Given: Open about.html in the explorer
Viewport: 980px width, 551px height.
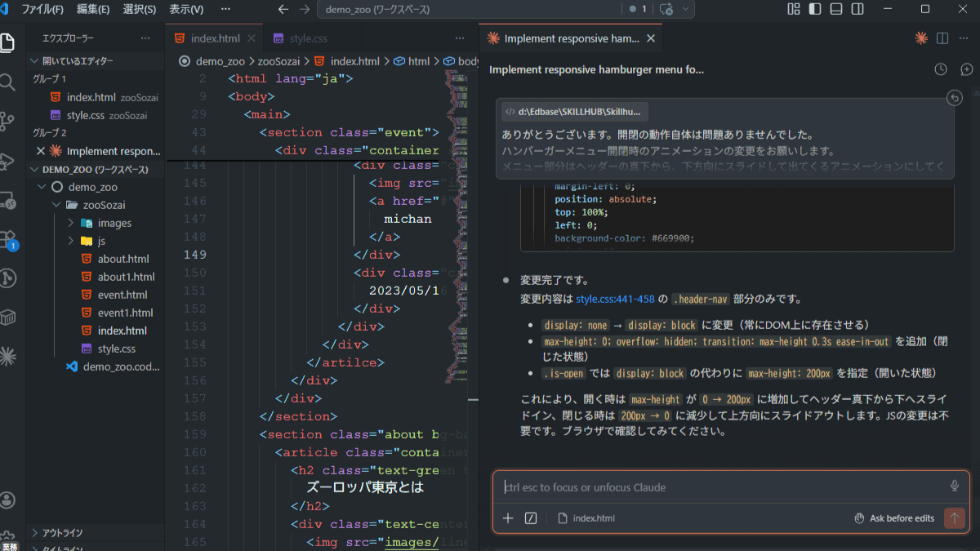Looking at the screenshot, I should point(122,259).
